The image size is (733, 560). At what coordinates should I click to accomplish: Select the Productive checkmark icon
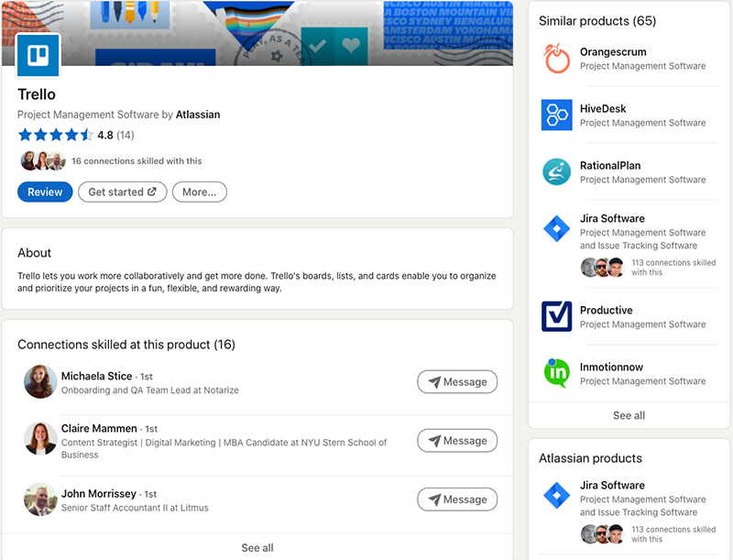click(556, 317)
